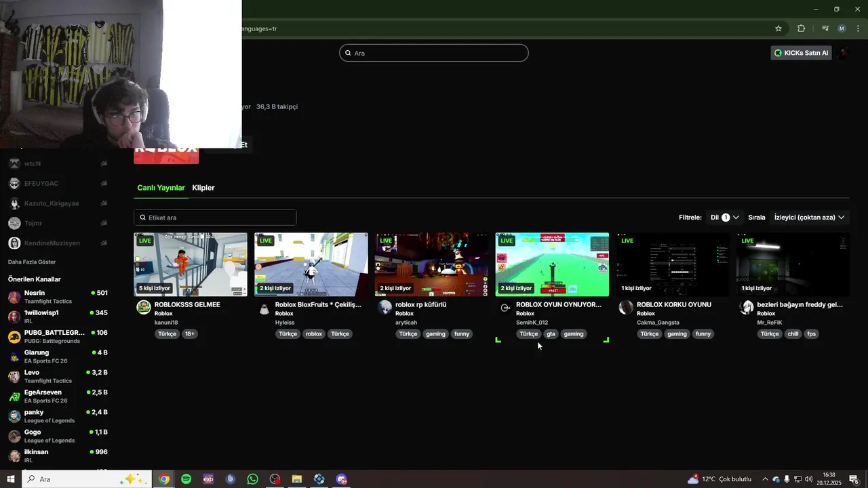Image resolution: width=868 pixels, height=488 pixels.
Task: Expand list with Daha Fazla Göster
Action: coord(32,262)
